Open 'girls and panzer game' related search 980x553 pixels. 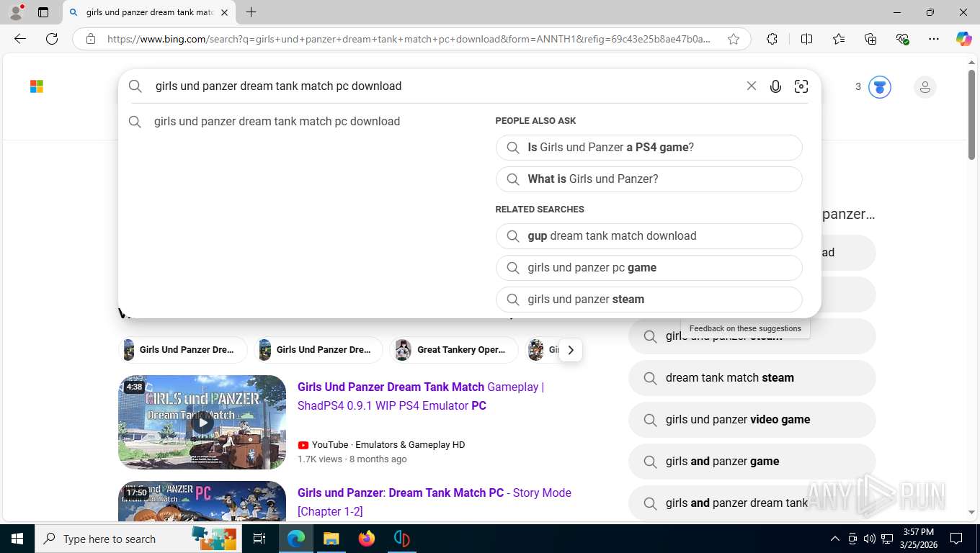point(752,462)
